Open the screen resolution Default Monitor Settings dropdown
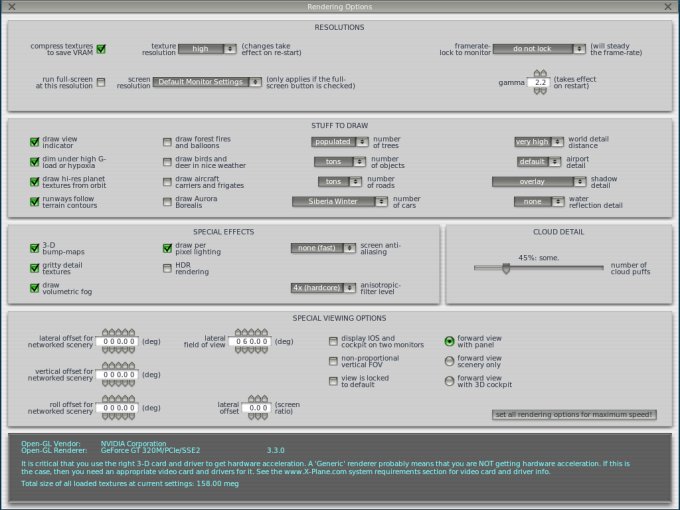Screen dimensions: 680x510 pos(207,82)
